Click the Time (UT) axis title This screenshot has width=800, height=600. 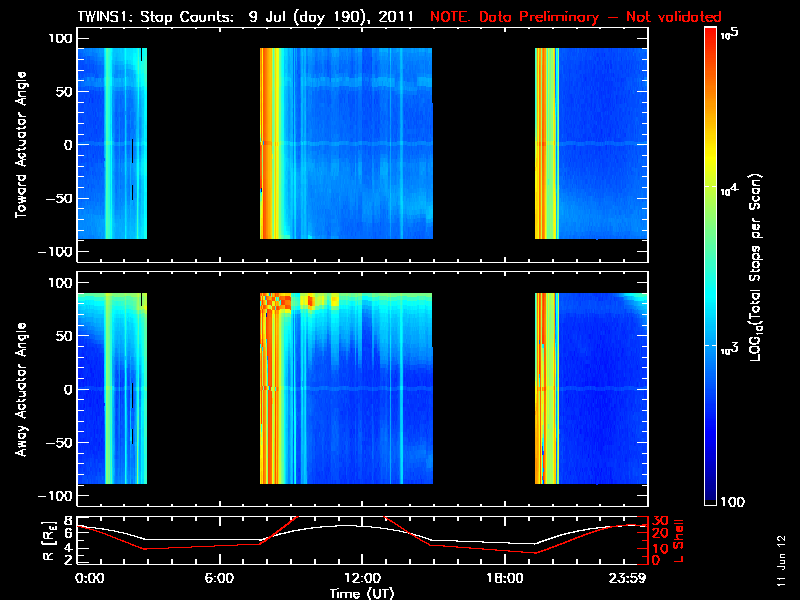[362, 593]
